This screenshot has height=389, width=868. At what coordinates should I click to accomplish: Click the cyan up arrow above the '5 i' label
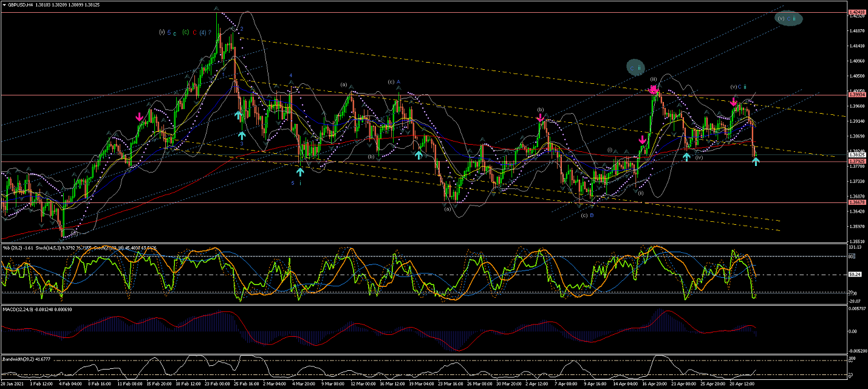pyautogui.click(x=300, y=172)
